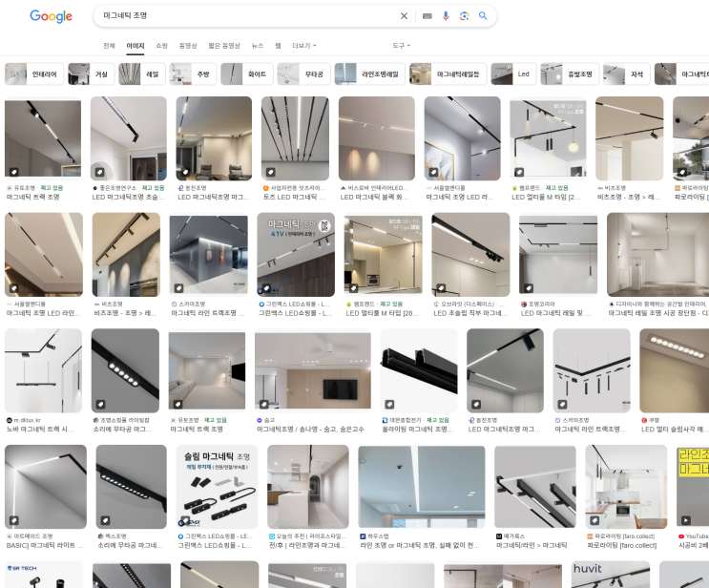
Task: Submit search with the magnifying glass icon
Action: pyautogui.click(x=483, y=16)
